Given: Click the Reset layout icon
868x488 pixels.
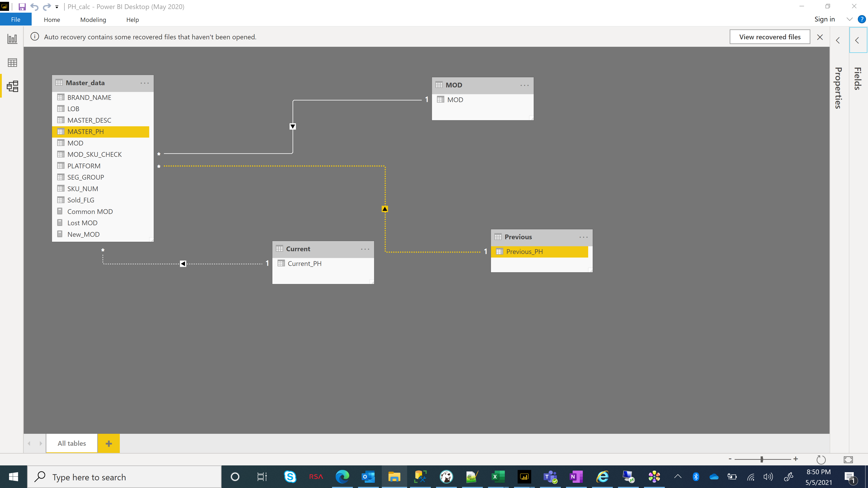Looking at the screenshot, I should (821, 459).
